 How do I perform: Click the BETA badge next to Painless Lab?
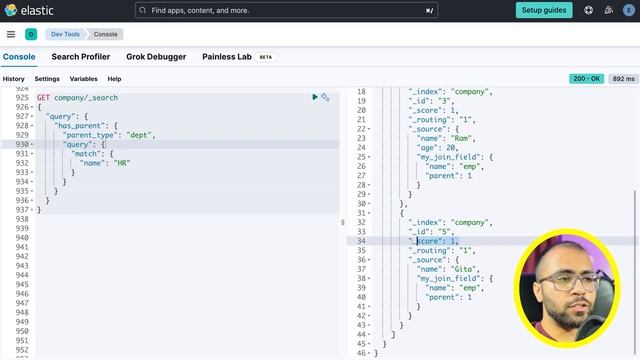click(266, 57)
